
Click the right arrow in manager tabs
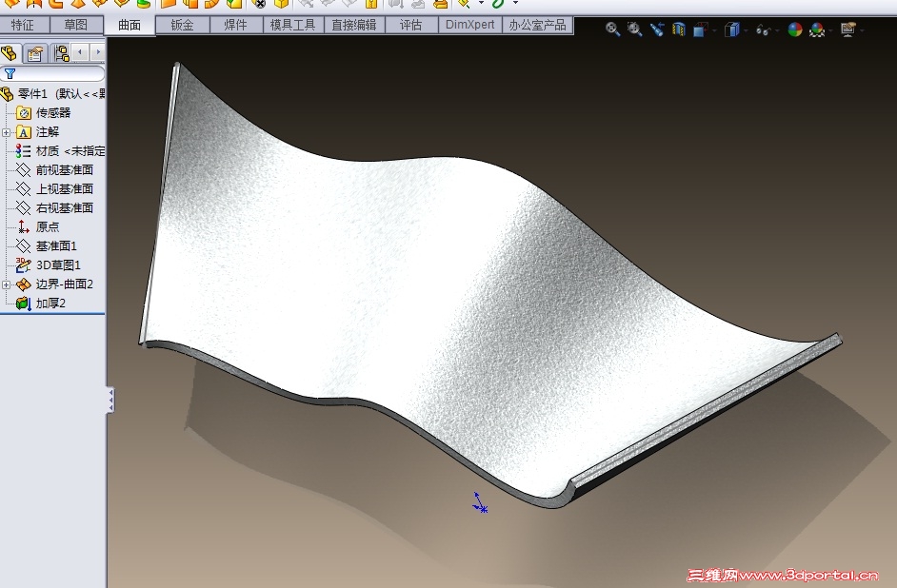click(x=98, y=52)
